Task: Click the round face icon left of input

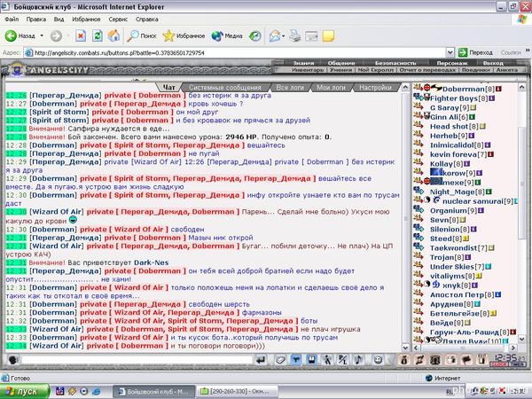Action: click(13, 360)
